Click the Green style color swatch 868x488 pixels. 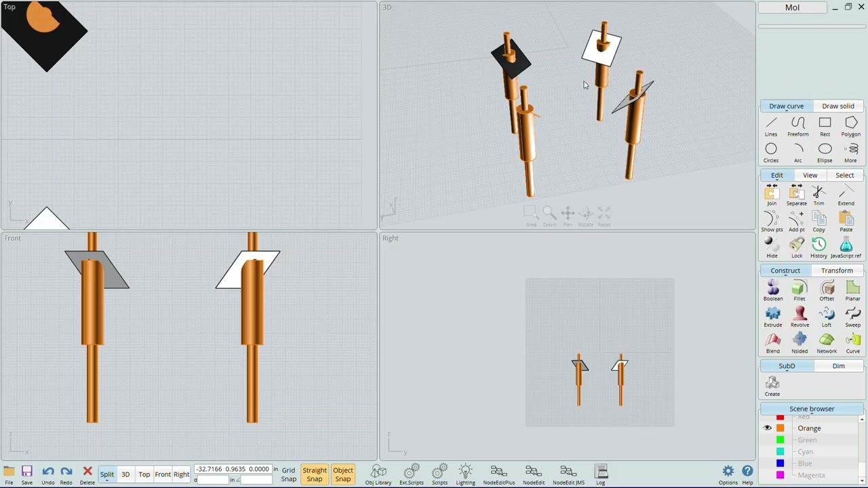coord(780,440)
